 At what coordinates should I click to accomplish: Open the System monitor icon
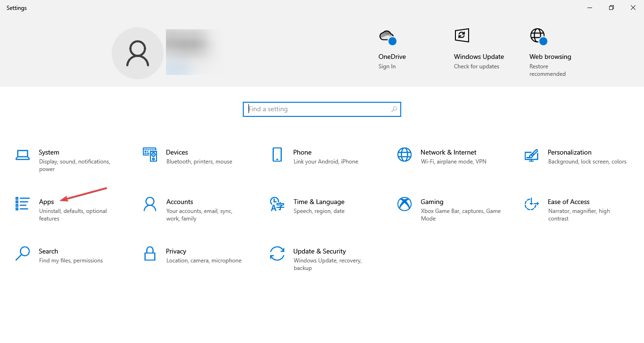23,155
